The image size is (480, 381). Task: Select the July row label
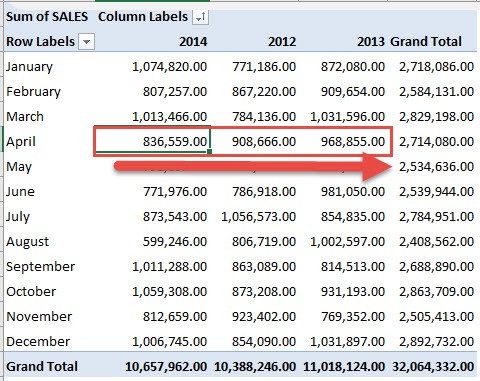coord(18,217)
